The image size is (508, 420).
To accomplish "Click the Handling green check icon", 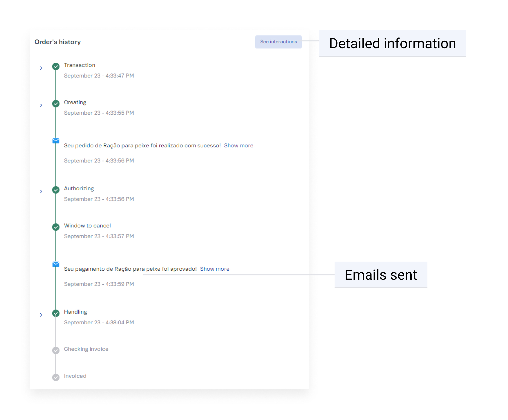I will pos(56,313).
